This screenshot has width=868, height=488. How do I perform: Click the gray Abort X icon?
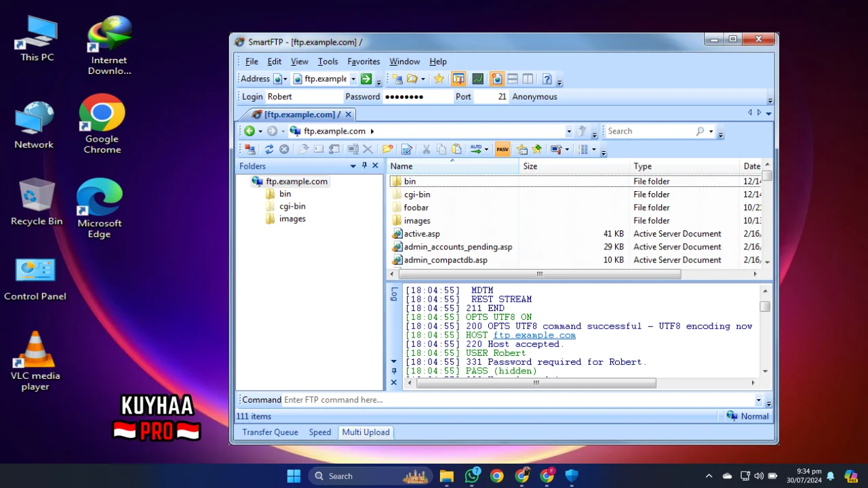click(284, 149)
